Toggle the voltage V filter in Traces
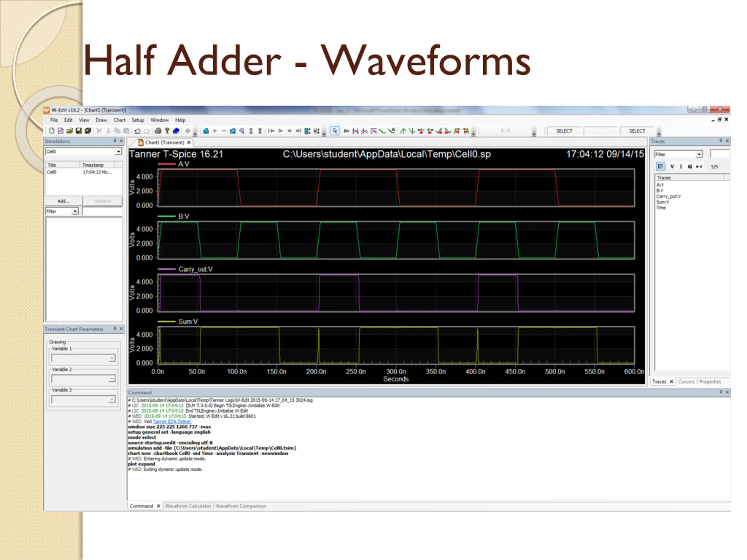 [x=672, y=167]
